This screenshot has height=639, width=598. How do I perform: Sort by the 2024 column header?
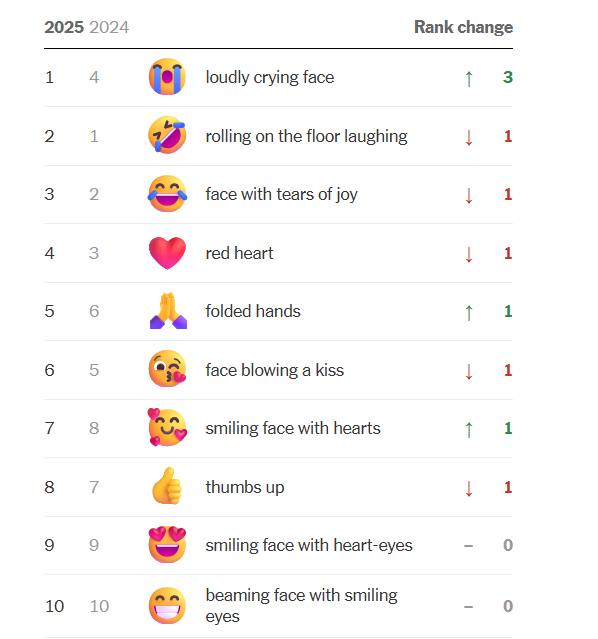coord(109,27)
